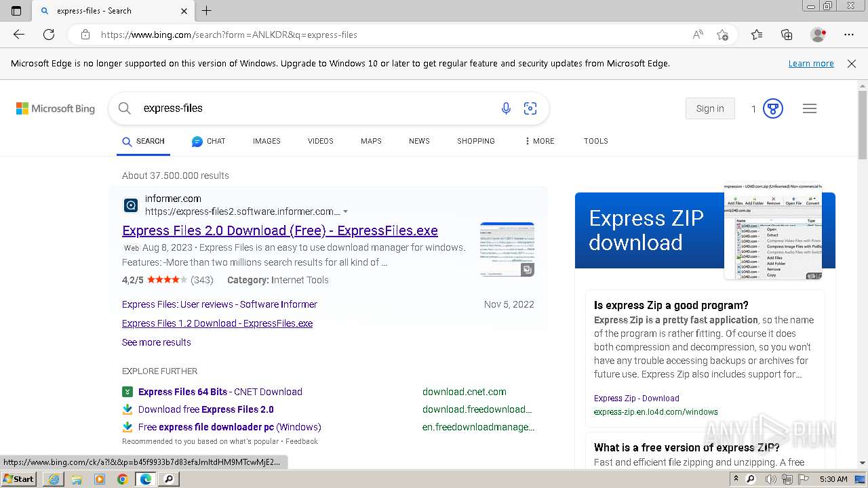
Task: Open the Express Files result thumbnail image
Action: click(507, 249)
